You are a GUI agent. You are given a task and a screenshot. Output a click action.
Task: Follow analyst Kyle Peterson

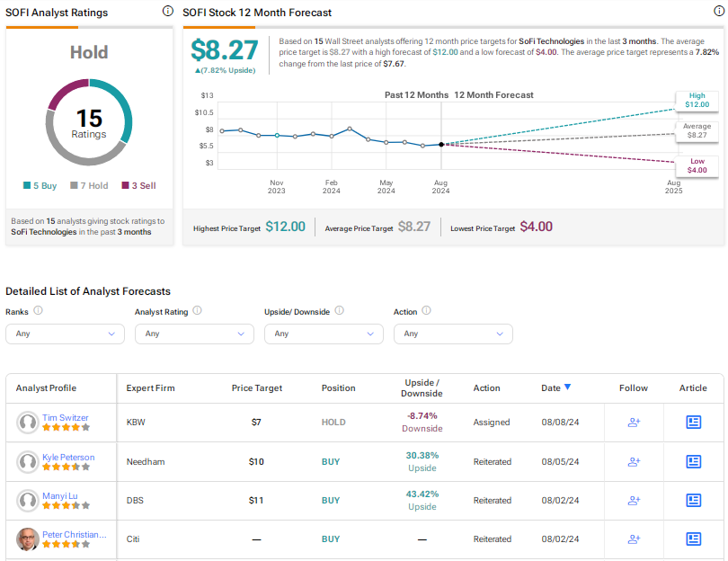tap(634, 461)
